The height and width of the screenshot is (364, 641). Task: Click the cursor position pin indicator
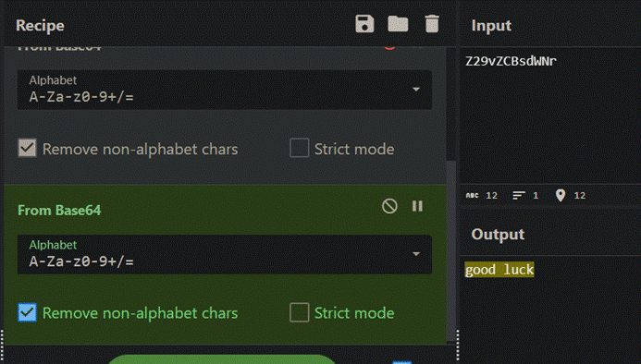pyautogui.click(x=571, y=195)
